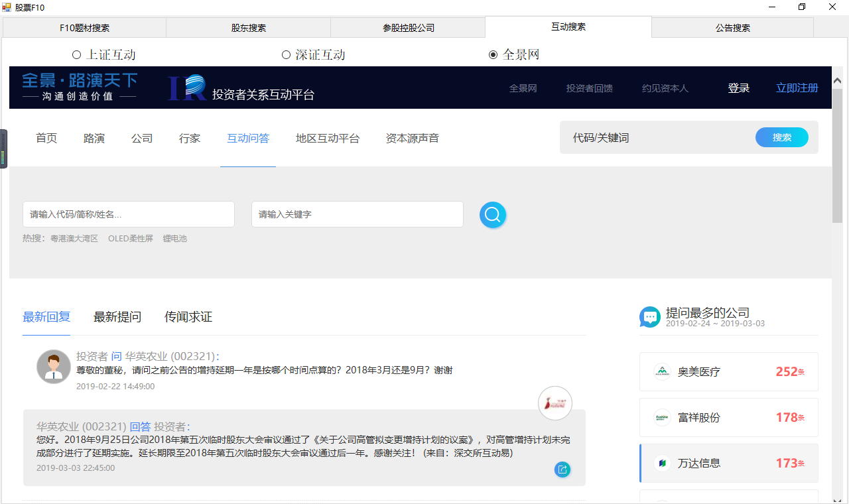Go to 首页 in site navigation
849x504 pixels.
(46, 139)
